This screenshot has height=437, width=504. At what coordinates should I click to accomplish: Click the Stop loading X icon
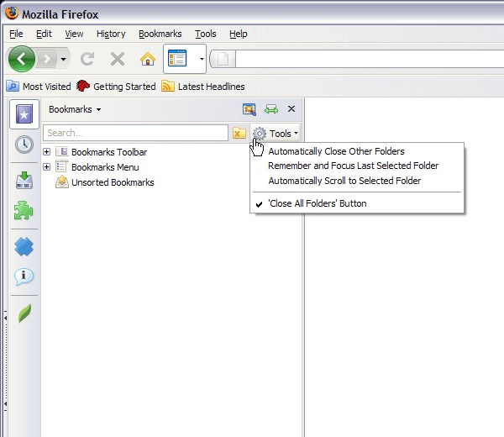click(118, 59)
